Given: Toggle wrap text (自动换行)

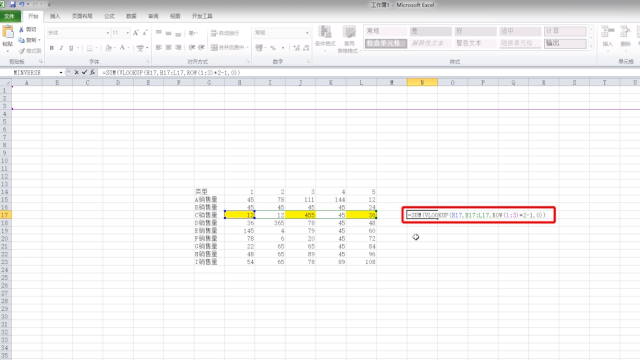Looking at the screenshot, I should (225, 33).
